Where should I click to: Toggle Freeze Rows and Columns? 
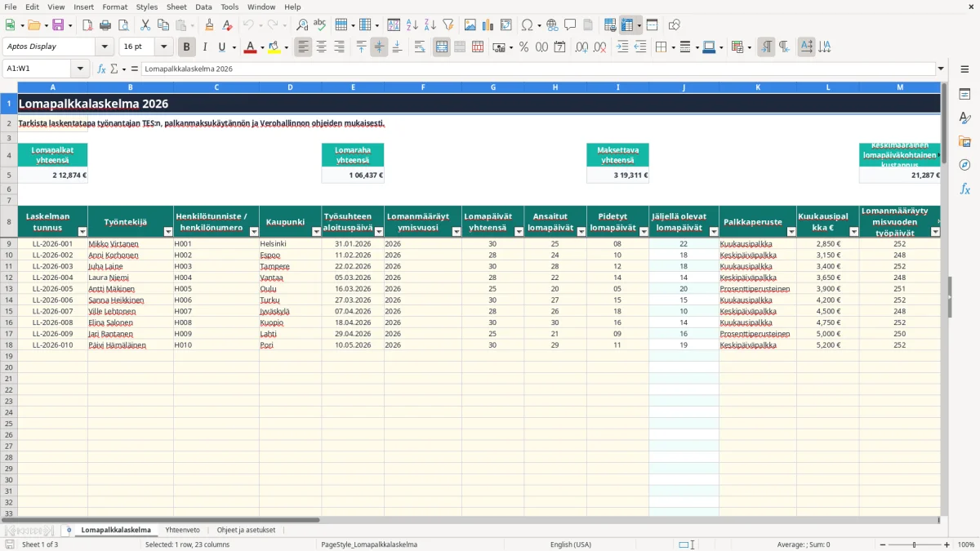(x=627, y=25)
